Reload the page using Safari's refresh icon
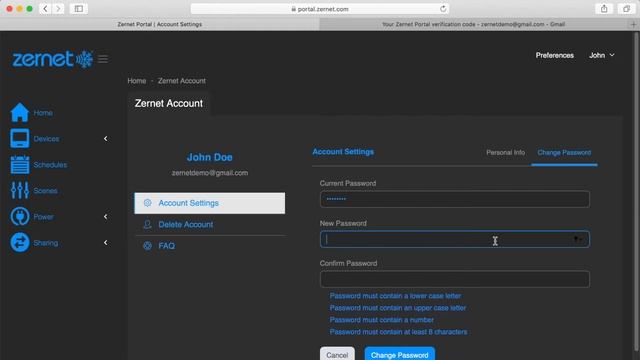Image resolution: width=640 pixels, height=360 pixels. tap(443, 9)
